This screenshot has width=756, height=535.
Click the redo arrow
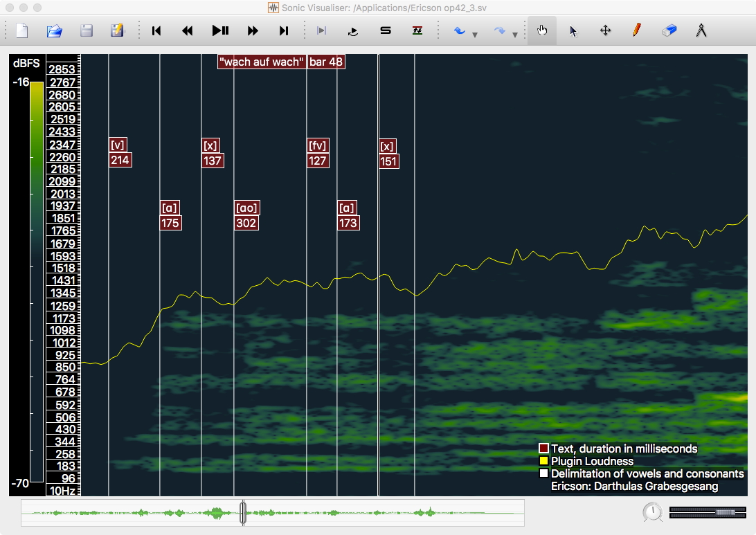500,31
